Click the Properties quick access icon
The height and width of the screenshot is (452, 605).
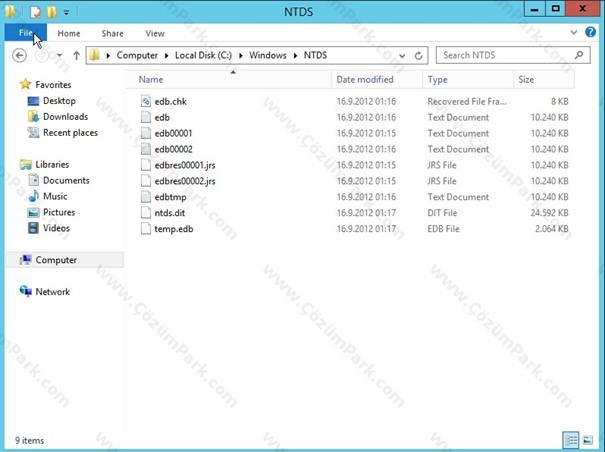pyautogui.click(x=35, y=12)
